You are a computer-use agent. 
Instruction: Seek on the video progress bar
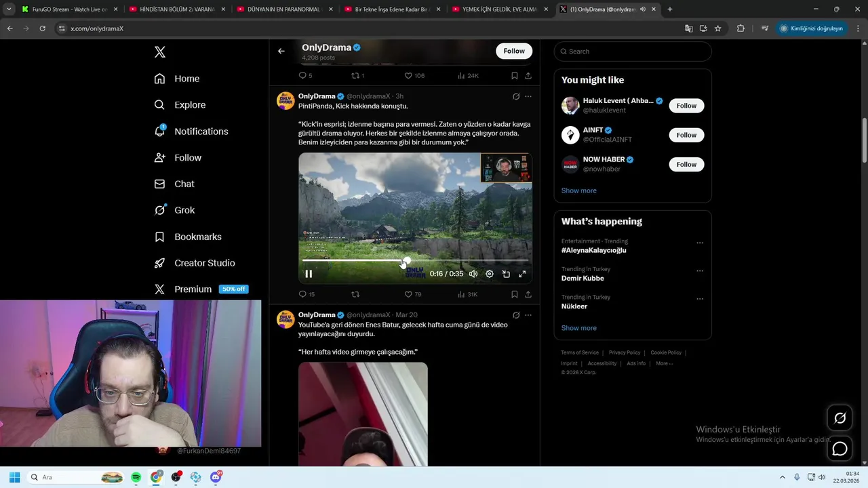click(415, 260)
